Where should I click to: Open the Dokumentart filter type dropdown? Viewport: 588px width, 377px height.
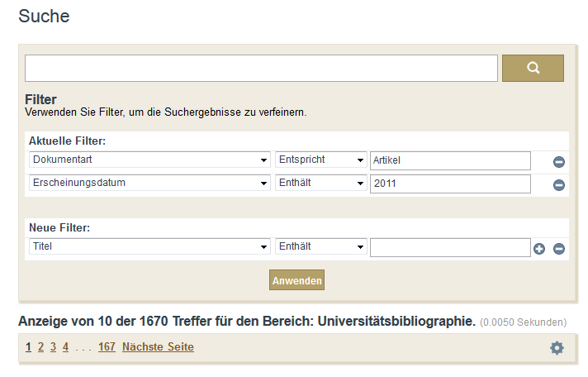click(x=149, y=160)
